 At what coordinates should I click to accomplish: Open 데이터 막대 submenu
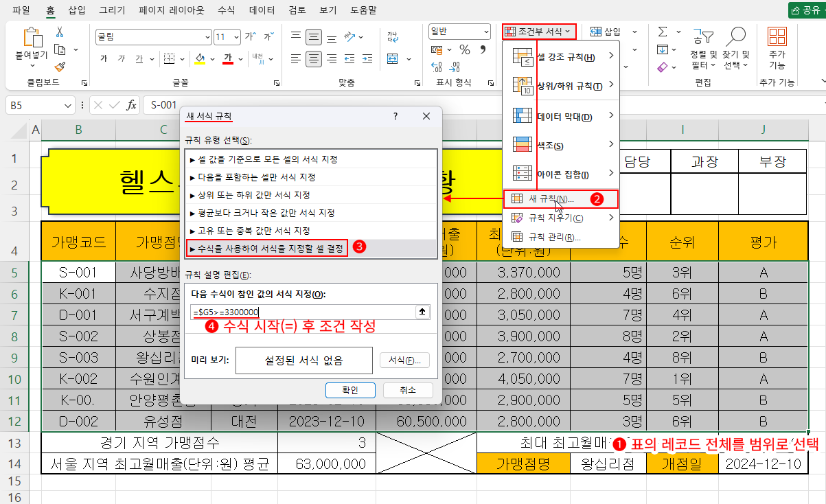(562, 116)
